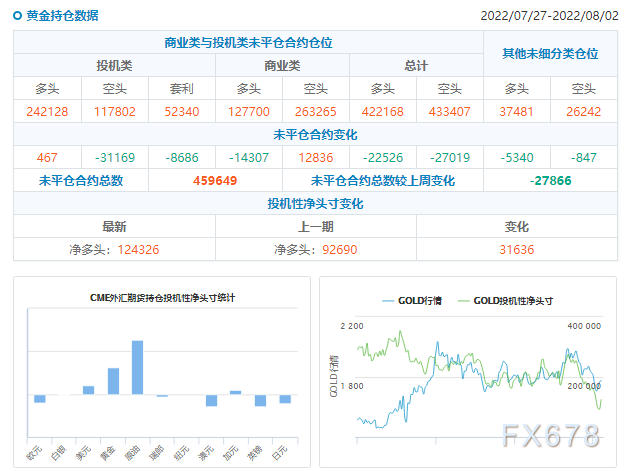The width and height of the screenshot is (630, 471).
Task: Click the 英镑 negative bar in the chart
Action: pos(260,400)
